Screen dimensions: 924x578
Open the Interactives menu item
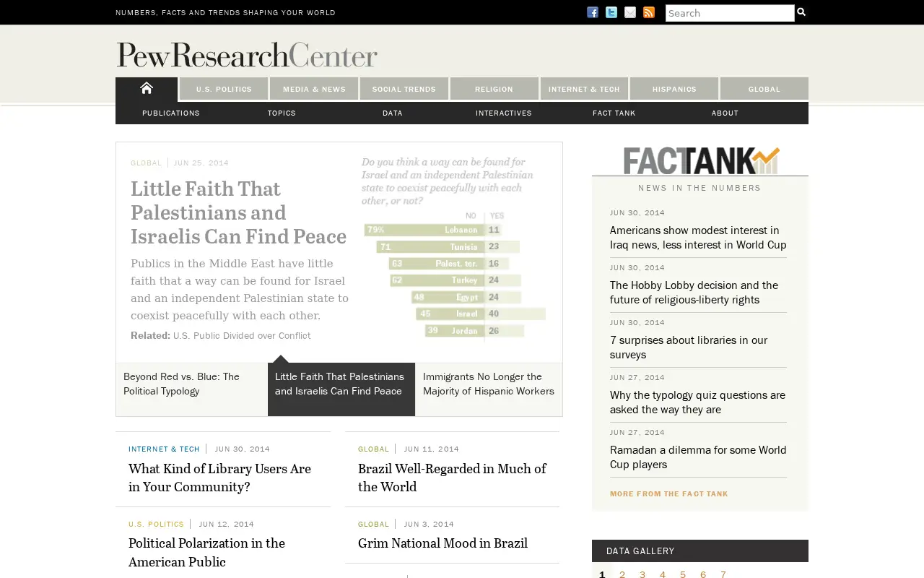tap(504, 113)
